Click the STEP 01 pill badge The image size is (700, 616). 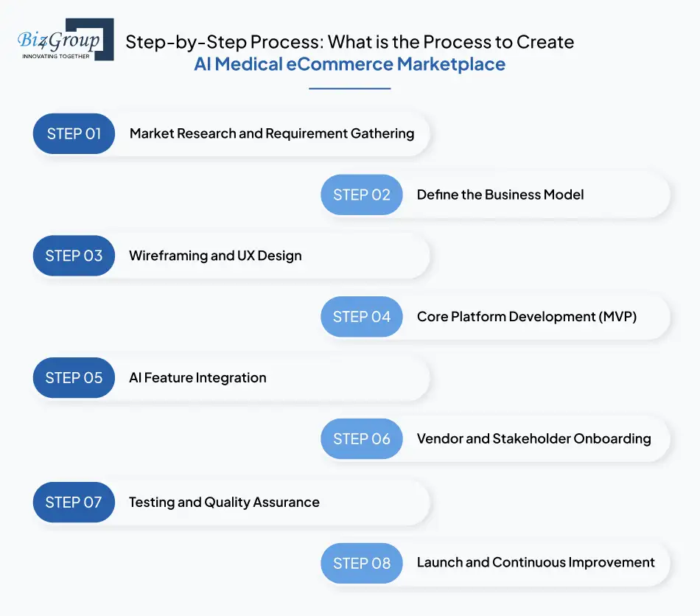[74, 134]
